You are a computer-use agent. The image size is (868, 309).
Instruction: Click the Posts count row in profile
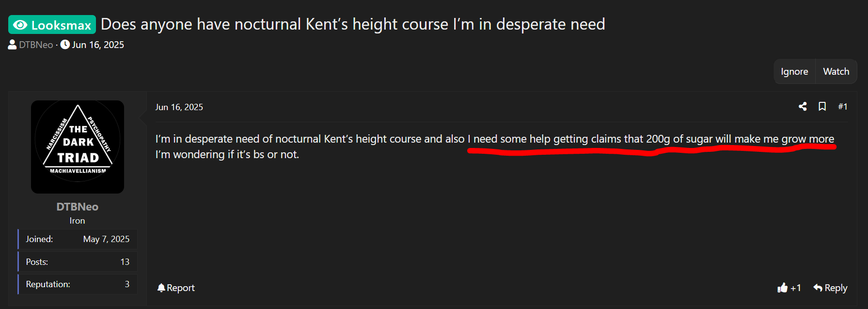(78, 262)
